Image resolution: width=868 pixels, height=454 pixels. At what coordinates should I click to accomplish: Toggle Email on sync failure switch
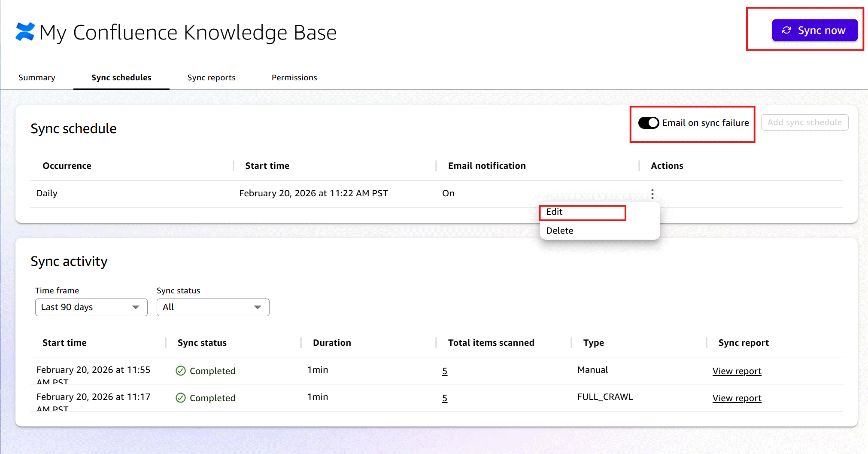(x=648, y=123)
